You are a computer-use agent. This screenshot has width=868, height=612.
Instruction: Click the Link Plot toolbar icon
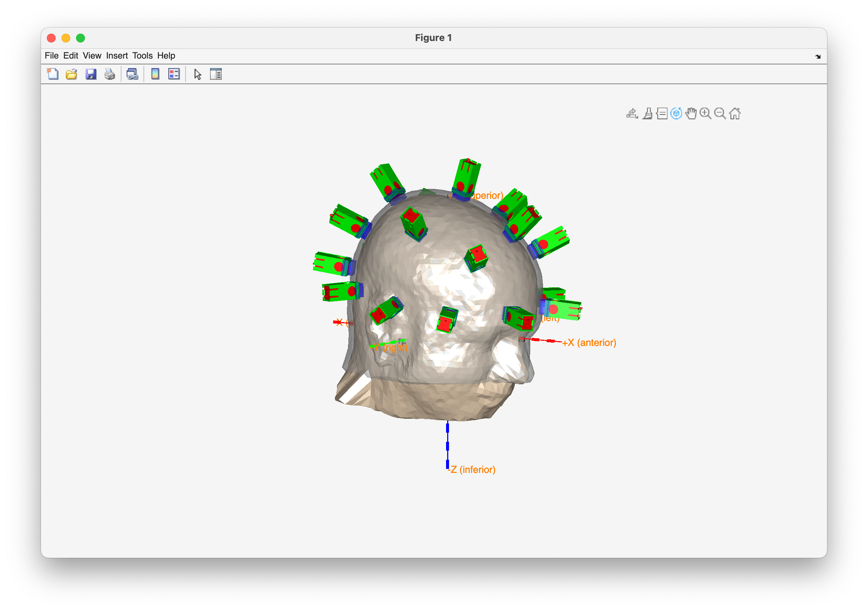click(132, 74)
